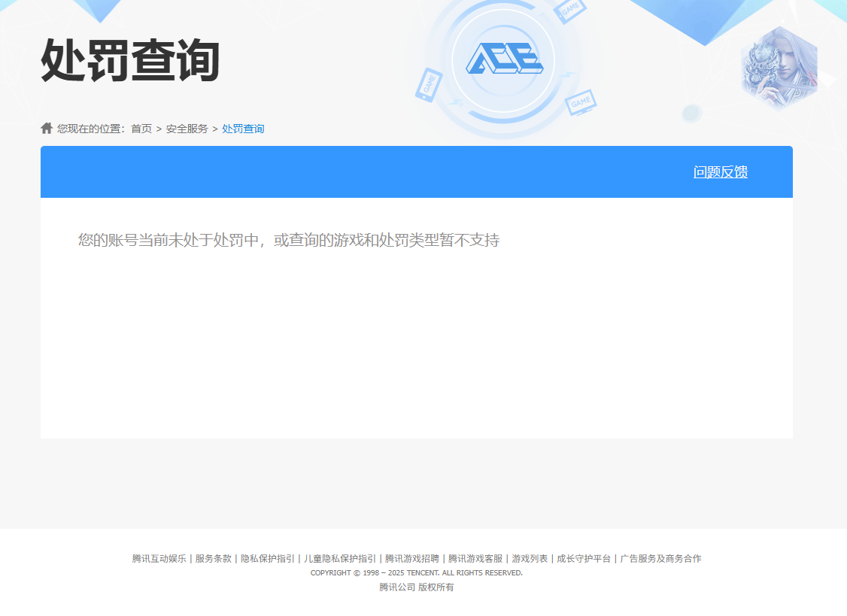The image size is (847, 616).
Task: Click the 隐私保护指引 footer link
Action: [x=268, y=559]
